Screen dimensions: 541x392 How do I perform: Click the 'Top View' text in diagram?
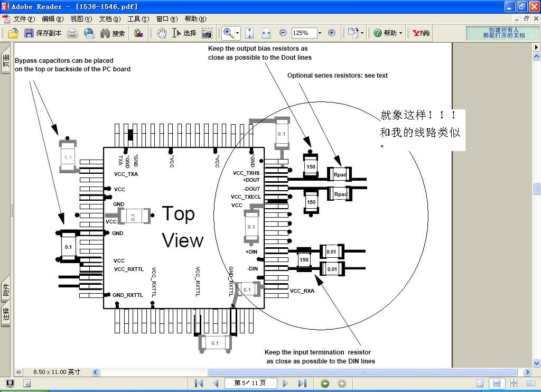click(x=182, y=227)
